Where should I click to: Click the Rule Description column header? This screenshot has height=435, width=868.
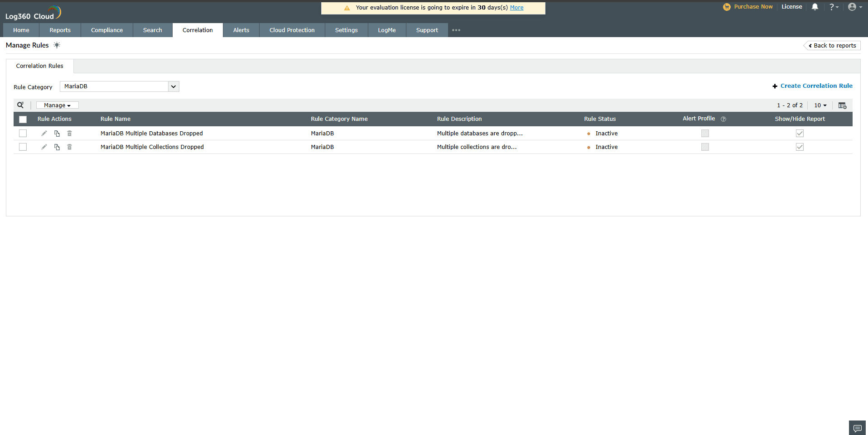click(459, 119)
